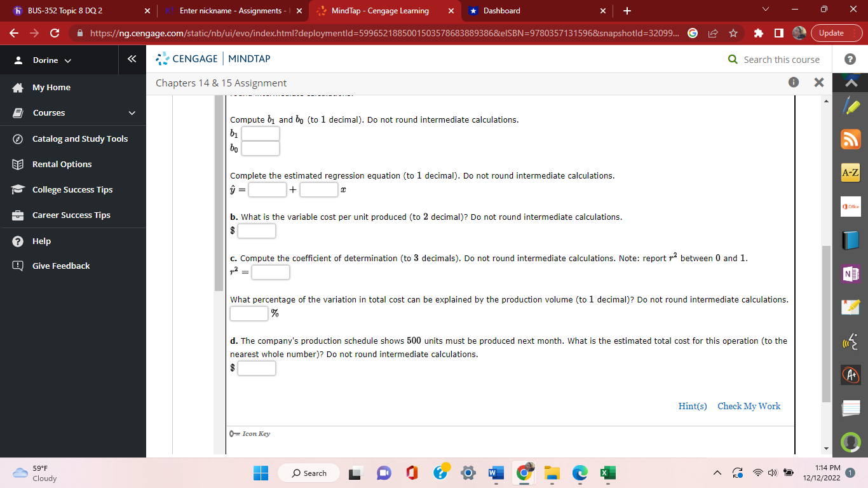Screen dimensions: 868x488
Task: Click the Check My Work button
Action: coord(749,406)
